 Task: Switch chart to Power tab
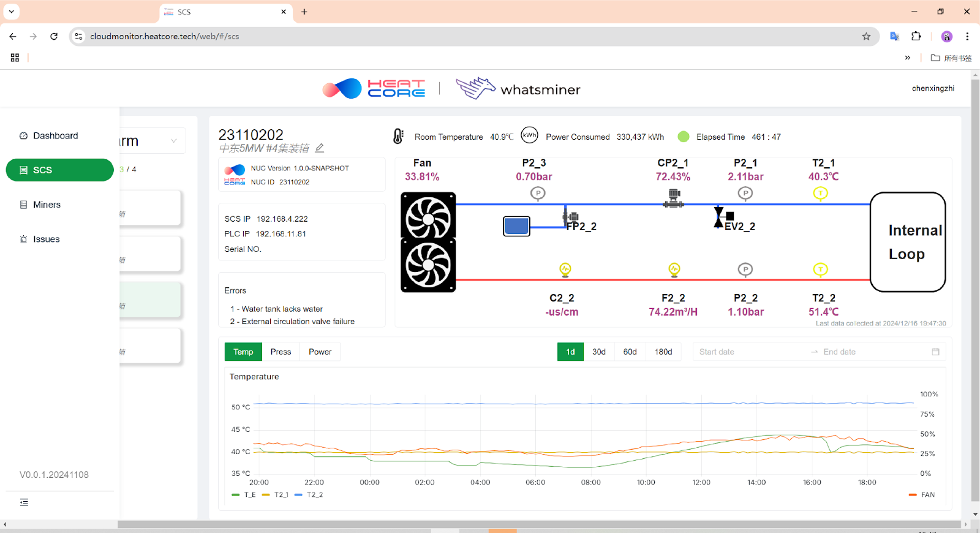320,352
